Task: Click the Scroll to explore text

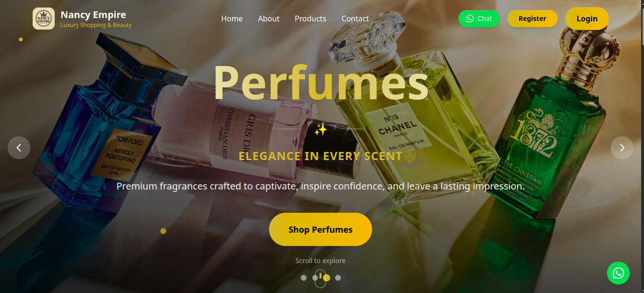Action: tap(320, 261)
